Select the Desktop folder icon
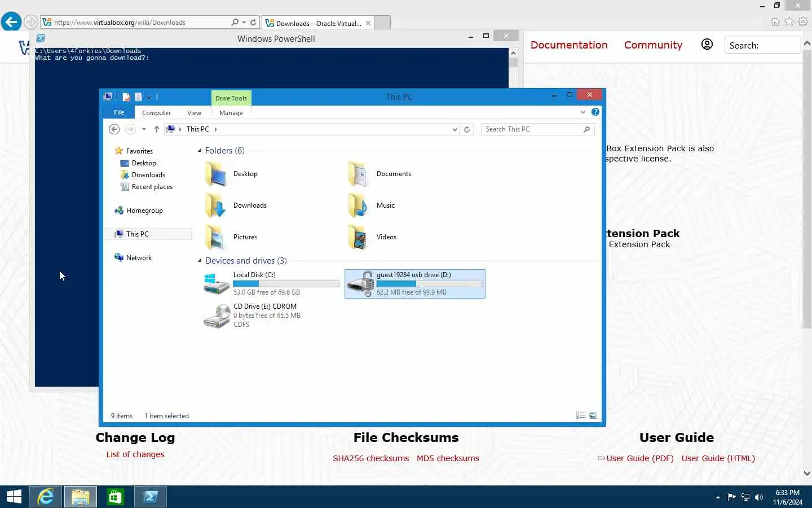Image resolution: width=812 pixels, height=508 pixels. [215, 174]
